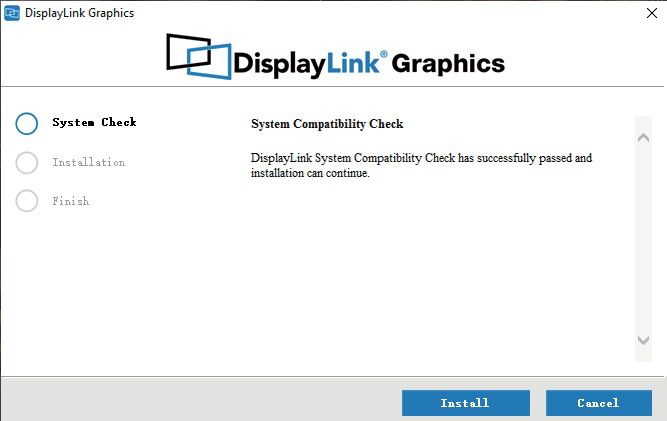Click the Installation step label
Image resolution: width=667 pixels, height=421 pixels.
pyautogui.click(x=88, y=162)
